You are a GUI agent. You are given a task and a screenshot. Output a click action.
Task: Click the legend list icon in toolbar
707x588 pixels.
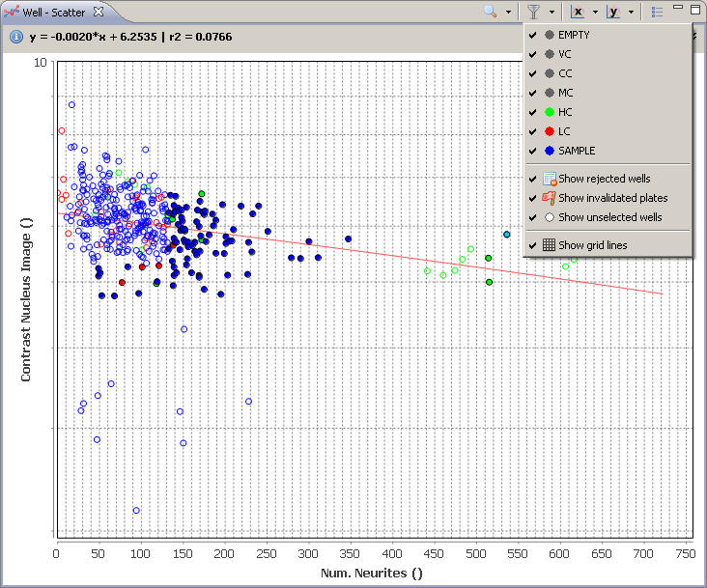pos(657,13)
